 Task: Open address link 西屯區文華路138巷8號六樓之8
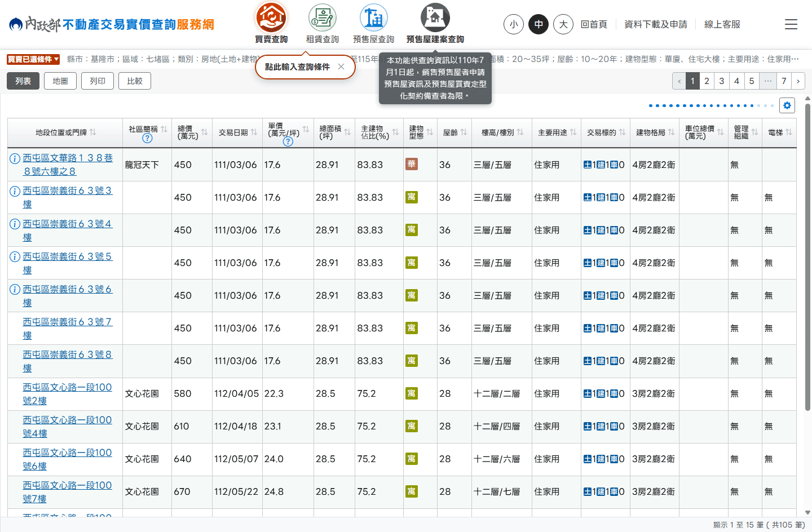click(x=68, y=165)
